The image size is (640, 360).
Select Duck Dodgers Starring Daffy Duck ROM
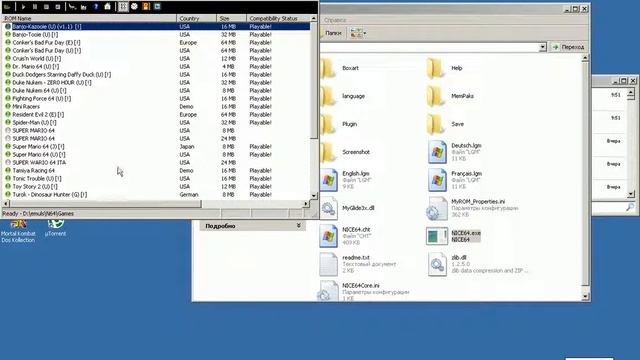click(x=157, y=75)
